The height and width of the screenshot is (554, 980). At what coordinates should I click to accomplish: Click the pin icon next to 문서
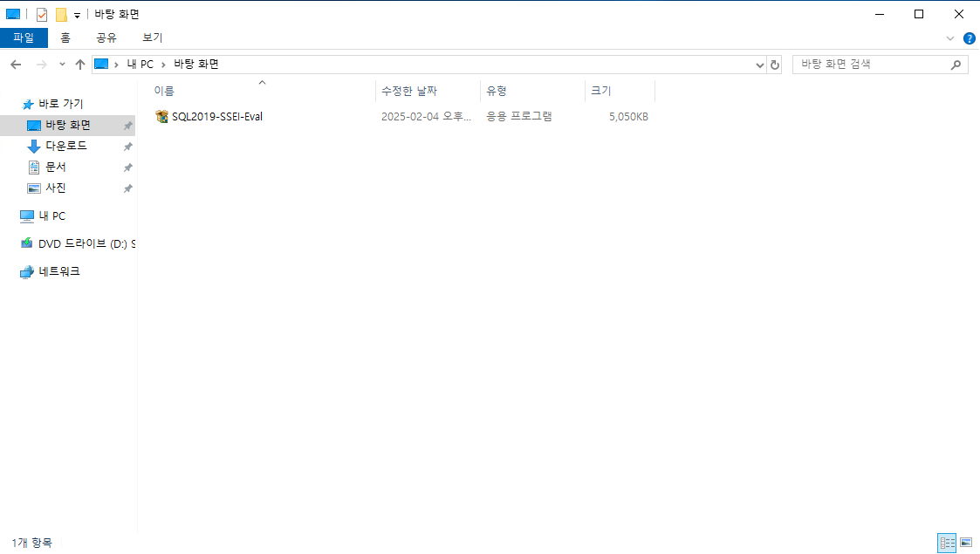(127, 168)
